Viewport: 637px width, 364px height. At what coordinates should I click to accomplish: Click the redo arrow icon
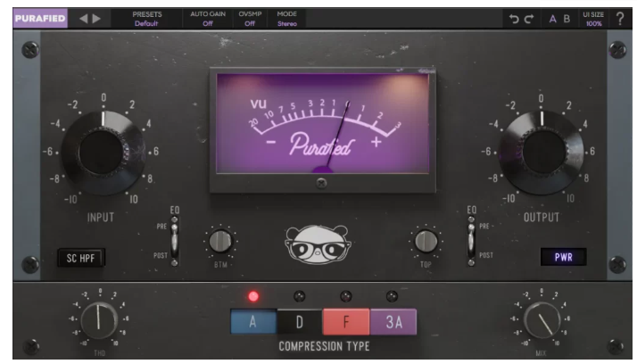coord(529,19)
